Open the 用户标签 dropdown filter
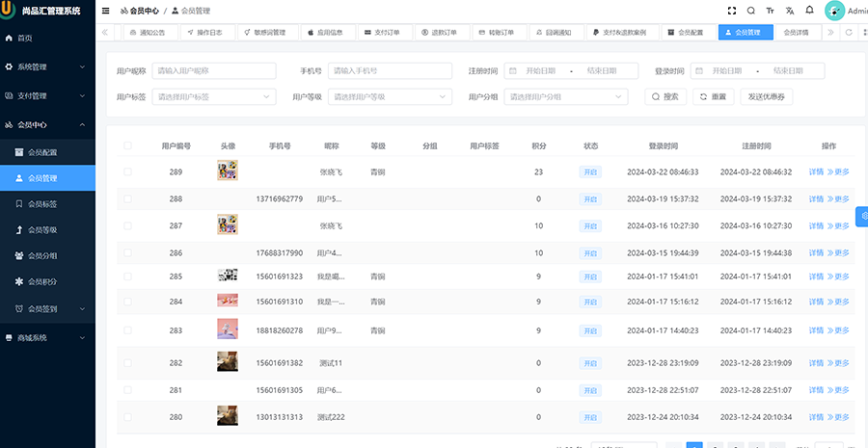 (x=214, y=96)
